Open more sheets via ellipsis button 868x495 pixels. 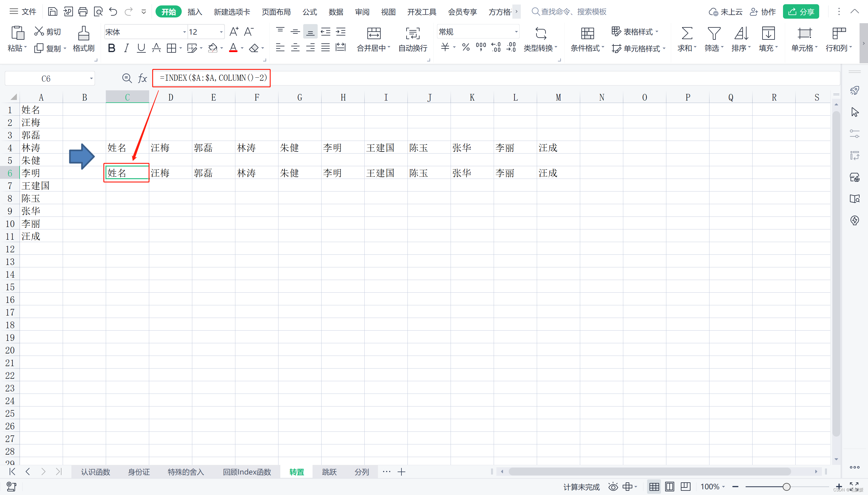[387, 472]
